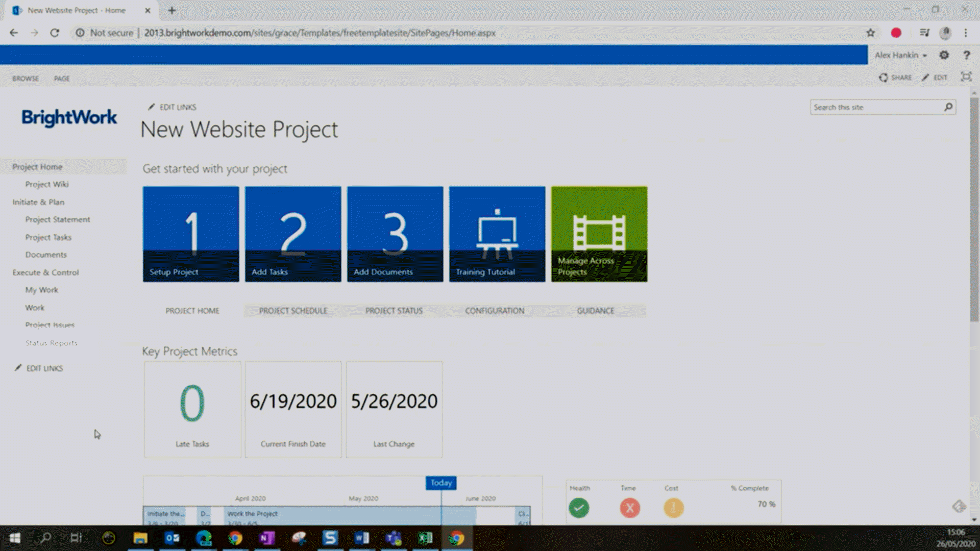Toggle focus on content icon
This screenshot has height=551, width=980.
[x=966, y=77]
